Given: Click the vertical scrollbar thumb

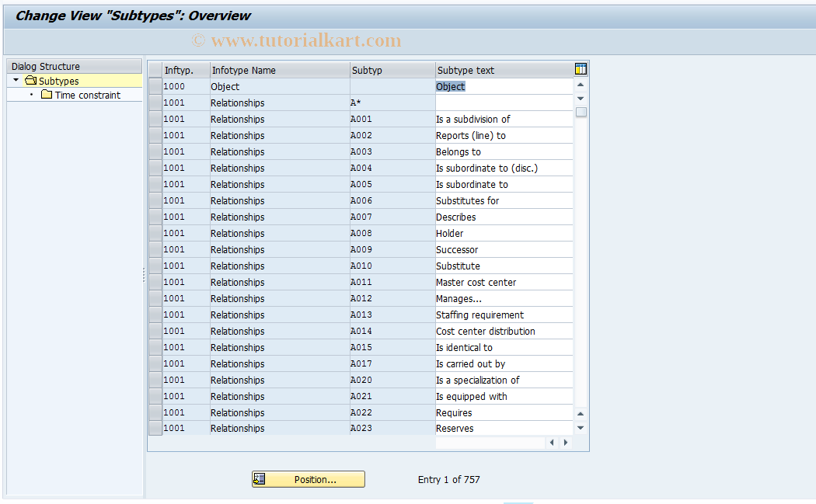Looking at the screenshot, I should tap(581, 112).
